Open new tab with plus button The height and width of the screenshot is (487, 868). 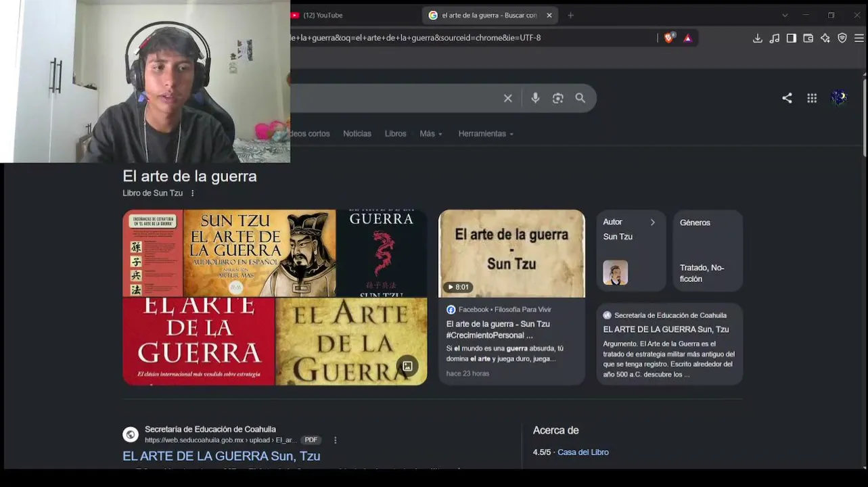click(570, 15)
